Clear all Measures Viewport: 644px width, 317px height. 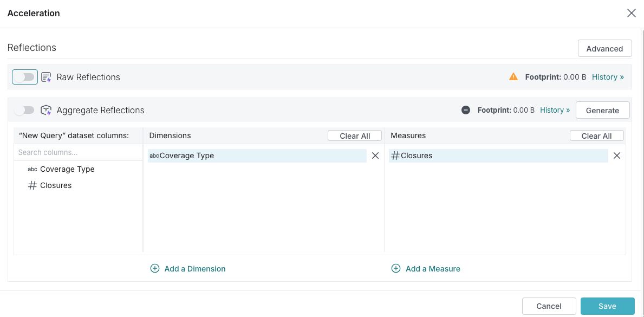click(596, 136)
